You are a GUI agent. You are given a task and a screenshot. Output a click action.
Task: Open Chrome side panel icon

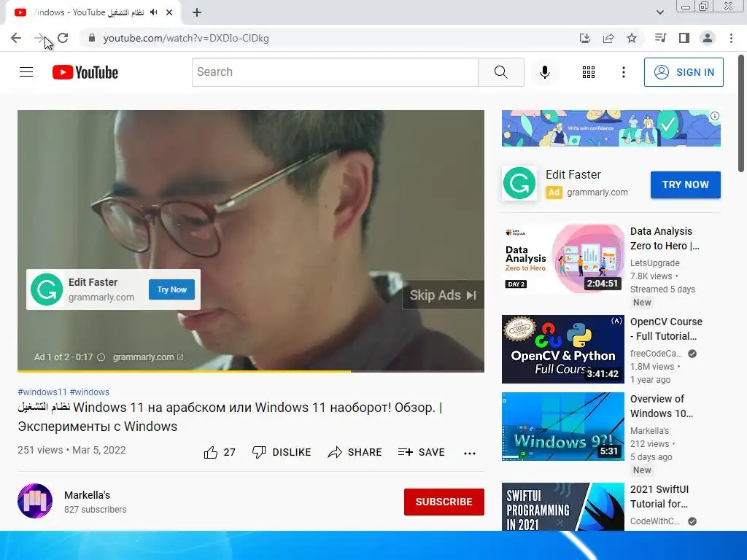click(x=684, y=38)
